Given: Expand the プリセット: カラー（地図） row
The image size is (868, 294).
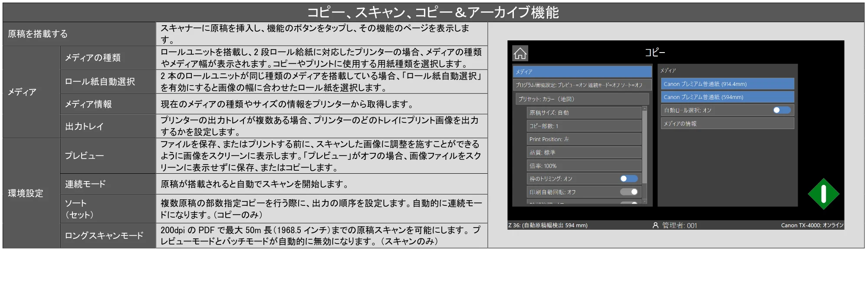Looking at the screenshot, I should click(582, 99).
